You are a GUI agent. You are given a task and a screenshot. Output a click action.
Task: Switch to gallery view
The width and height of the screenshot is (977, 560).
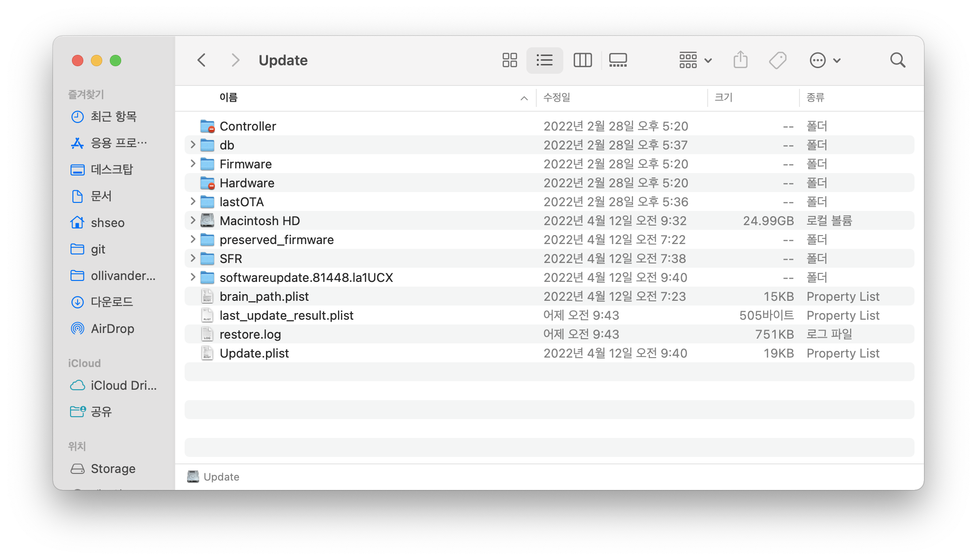pyautogui.click(x=618, y=60)
